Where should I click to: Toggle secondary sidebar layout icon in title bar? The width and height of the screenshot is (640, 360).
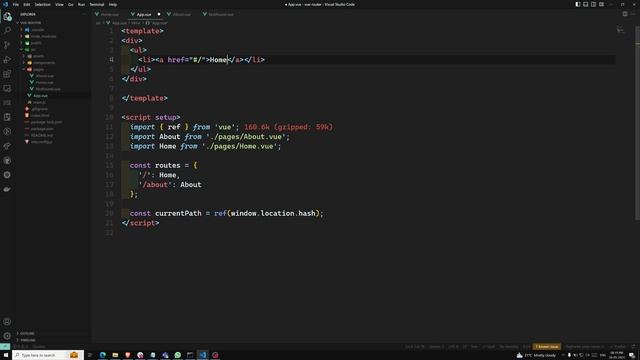click(593, 4)
